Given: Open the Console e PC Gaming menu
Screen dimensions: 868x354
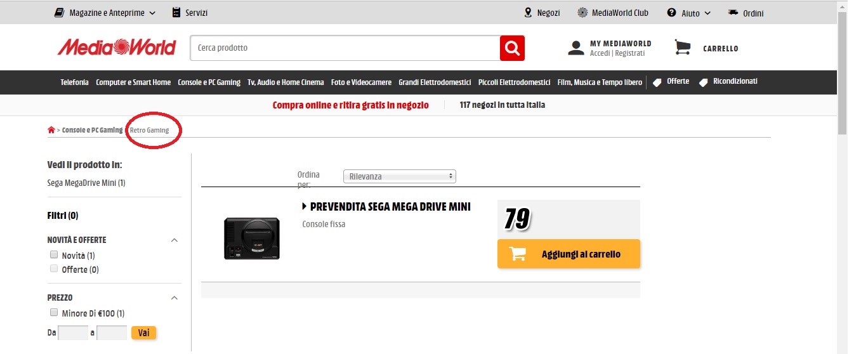Looking at the screenshot, I should point(209,82).
